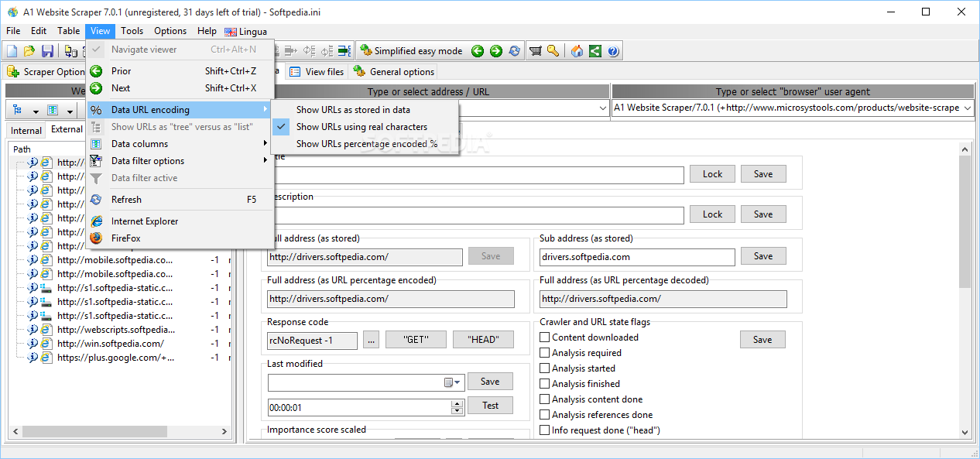Switch to the General options tab

[394, 71]
